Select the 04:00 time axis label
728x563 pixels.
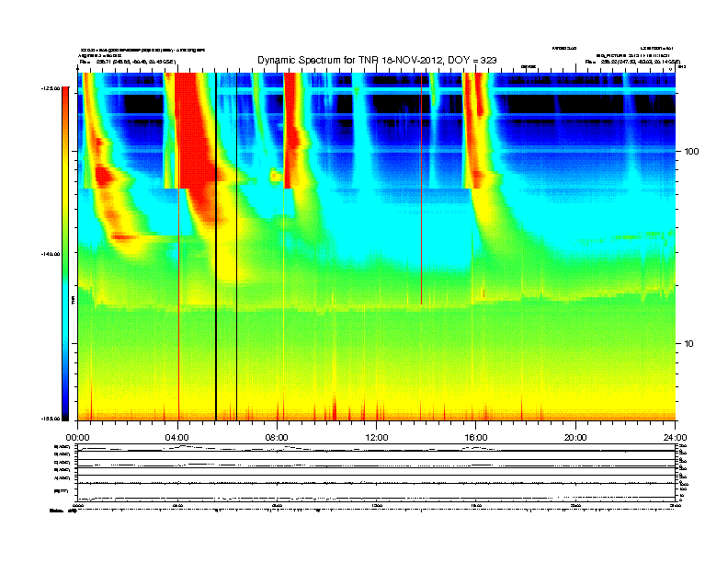tap(177, 438)
